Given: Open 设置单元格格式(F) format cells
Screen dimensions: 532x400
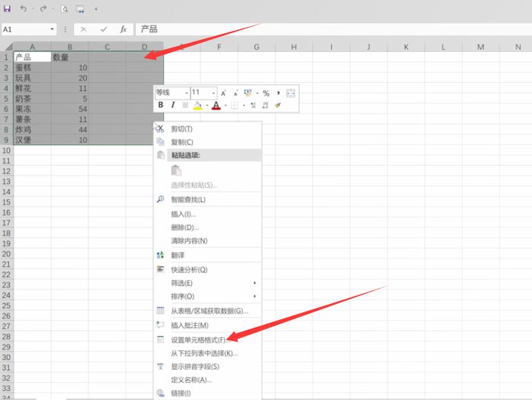Looking at the screenshot, I should [208, 340].
